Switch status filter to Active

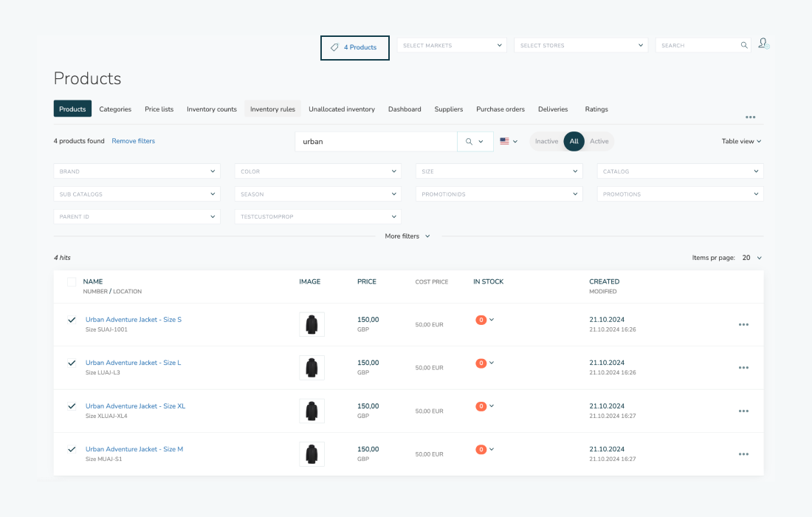pos(599,141)
